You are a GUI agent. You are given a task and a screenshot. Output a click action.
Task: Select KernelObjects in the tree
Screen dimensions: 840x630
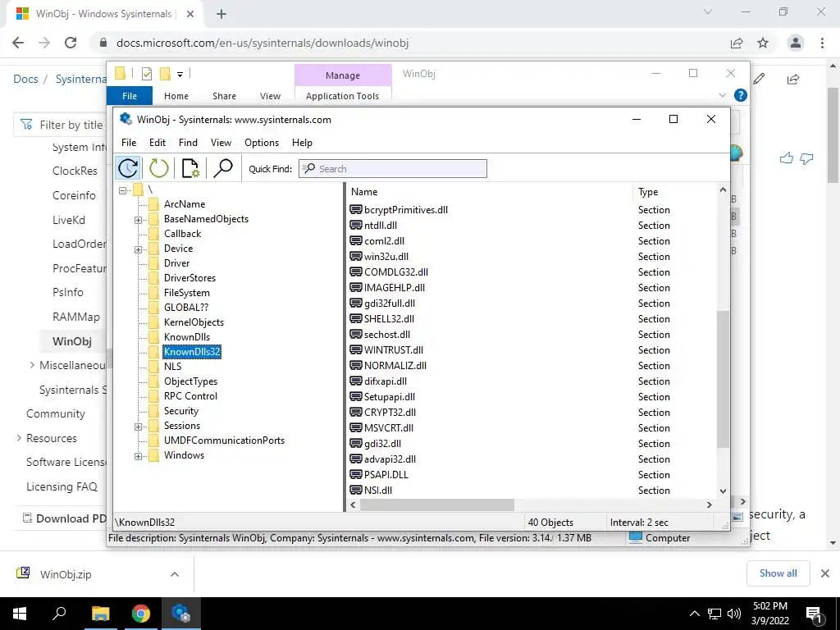[194, 322]
